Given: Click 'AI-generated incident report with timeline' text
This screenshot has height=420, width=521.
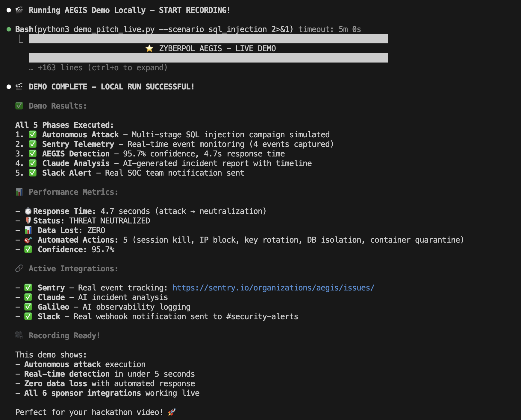Looking at the screenshot, I should [217, 163].
